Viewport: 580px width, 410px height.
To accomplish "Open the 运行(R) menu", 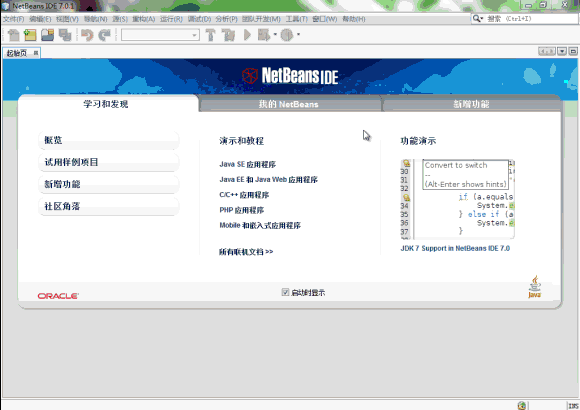I will (x=171, y=19).
